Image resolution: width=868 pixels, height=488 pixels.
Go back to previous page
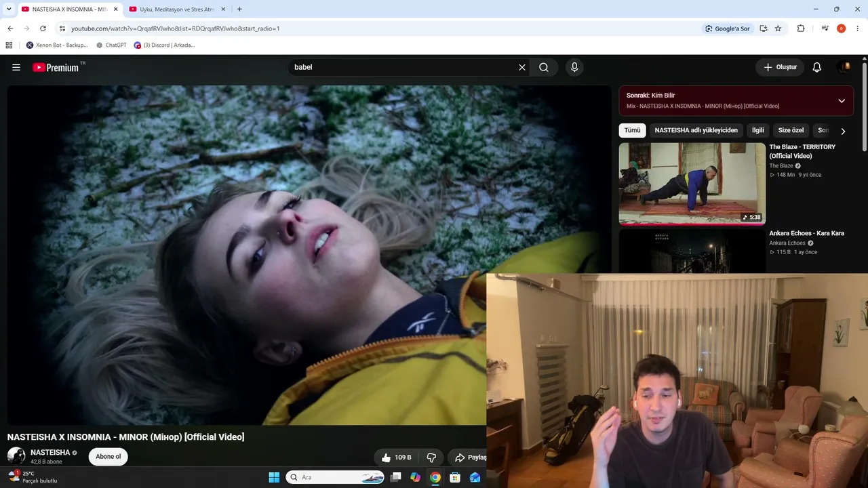click(10, 28)
